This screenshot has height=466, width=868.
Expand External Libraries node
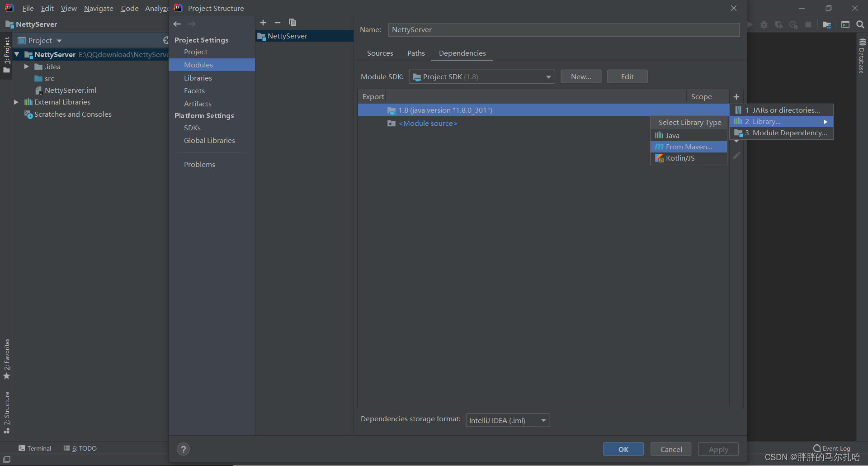(16, 102)
